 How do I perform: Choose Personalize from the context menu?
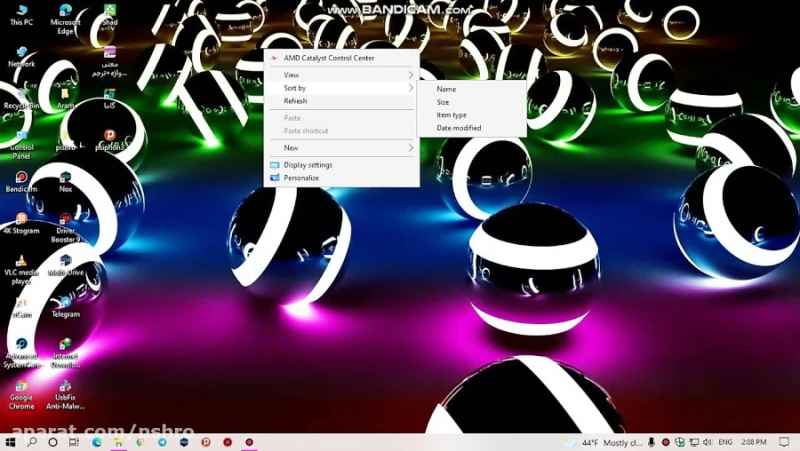[341, 178]
